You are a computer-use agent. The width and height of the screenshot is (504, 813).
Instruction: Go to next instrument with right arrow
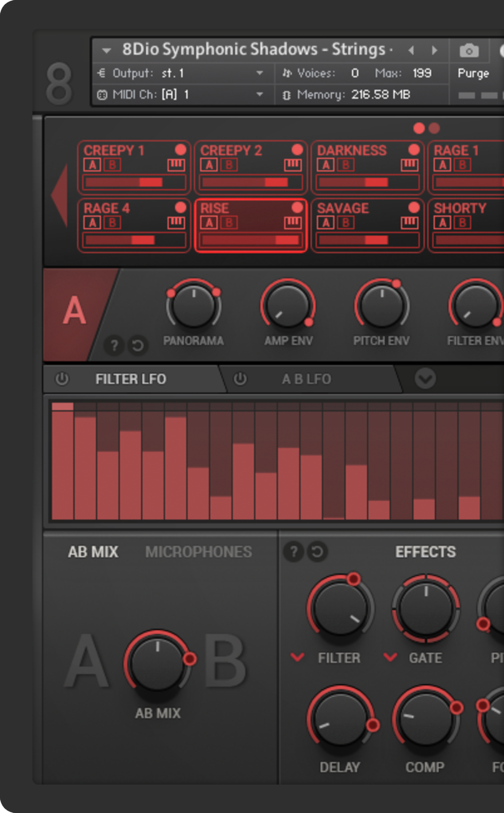434,50
